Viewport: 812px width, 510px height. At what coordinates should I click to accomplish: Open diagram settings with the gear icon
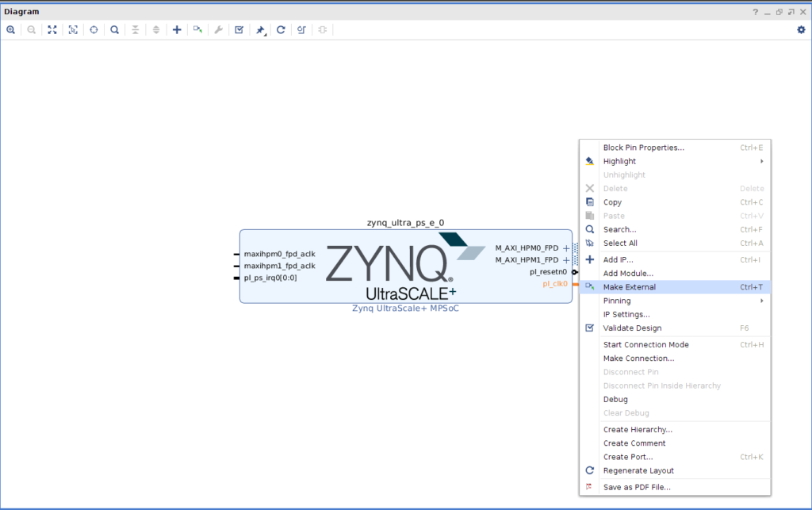(801, 29)
